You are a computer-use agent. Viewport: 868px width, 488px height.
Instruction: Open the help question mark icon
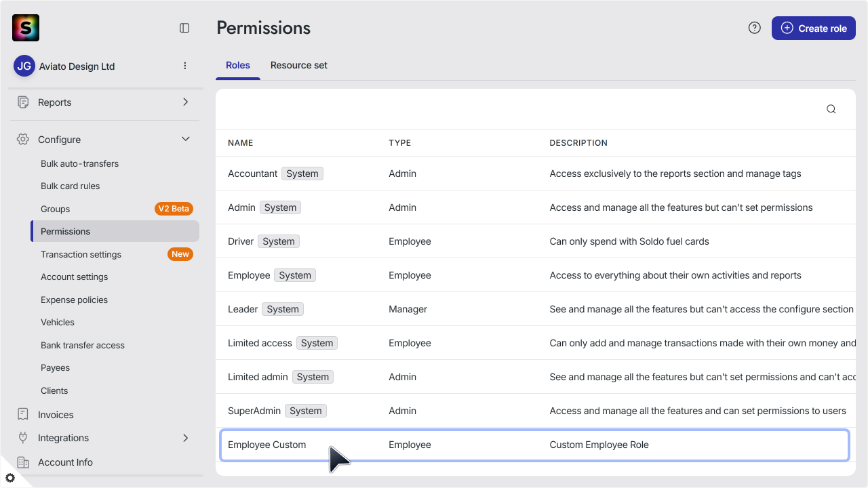755,28
